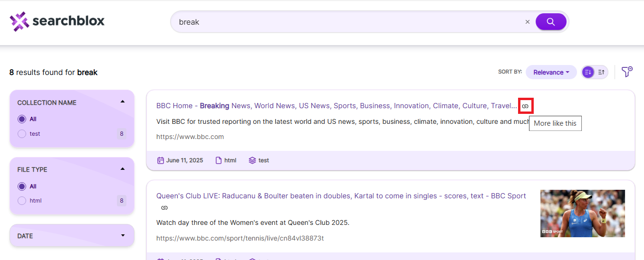Click More like this icon under Queen's Club result
The width and height of the screenshot is (644, 260).
point(164,208)
